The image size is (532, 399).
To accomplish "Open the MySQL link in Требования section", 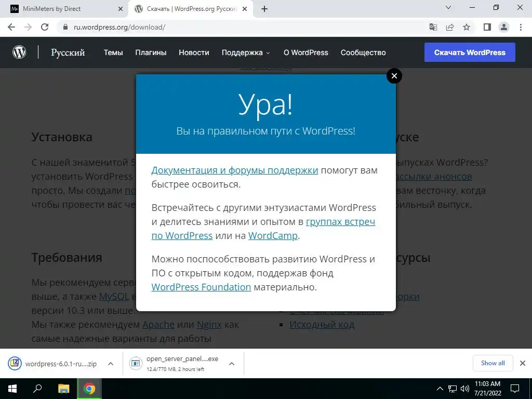I will 114,297.
